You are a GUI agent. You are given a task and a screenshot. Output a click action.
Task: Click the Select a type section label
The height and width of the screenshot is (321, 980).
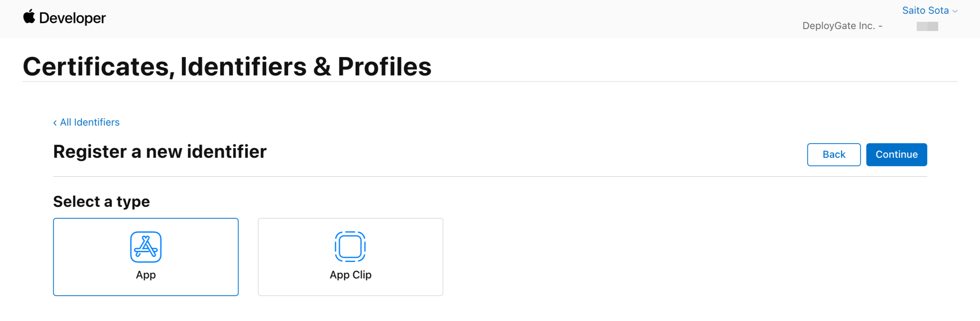[101, 201]
